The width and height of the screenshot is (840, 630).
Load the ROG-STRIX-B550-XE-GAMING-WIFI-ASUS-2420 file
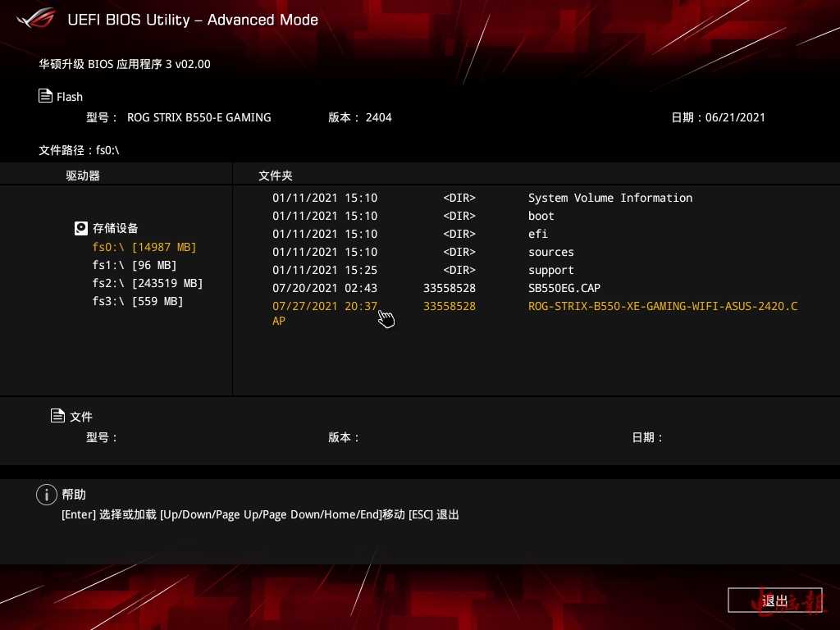(662, 306)
